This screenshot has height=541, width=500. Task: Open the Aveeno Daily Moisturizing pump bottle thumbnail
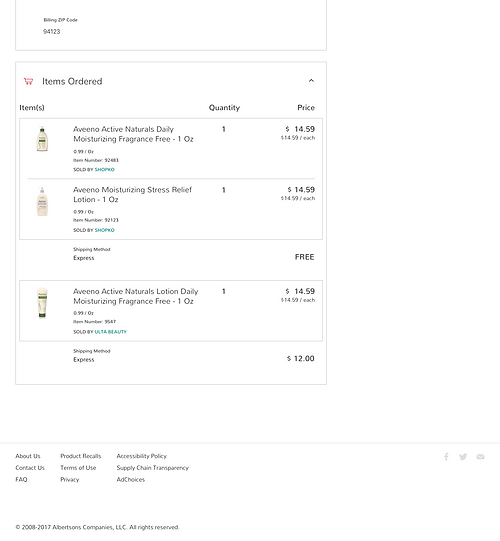click(42, 139)
